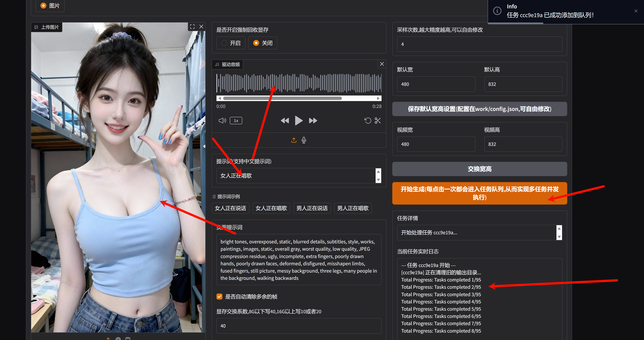
Task: Click the scissors trim audio icon
Action: 377,121
